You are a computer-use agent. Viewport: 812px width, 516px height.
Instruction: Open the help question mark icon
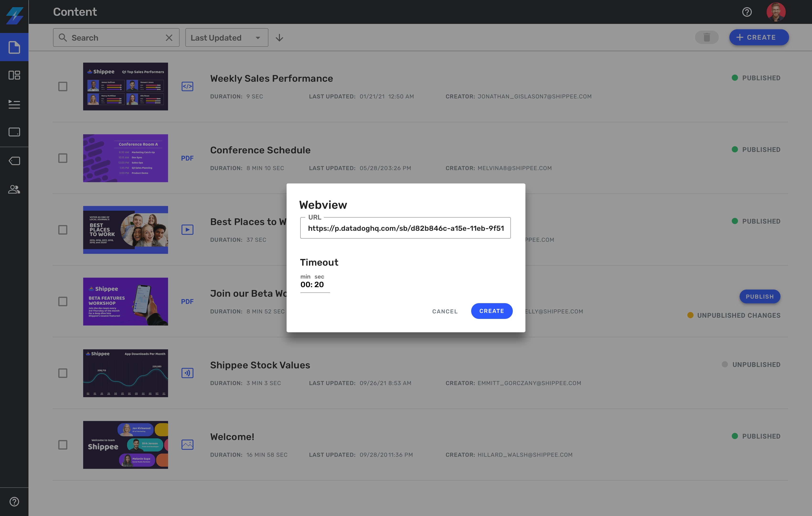(x=747, y=12)
